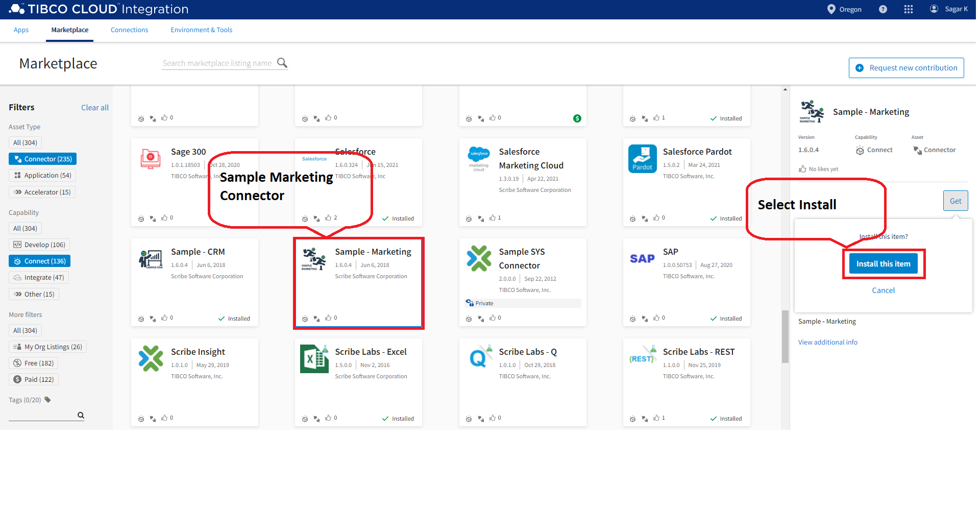Click the Scribe Labs - REST logo
This screenshot has width=980, height=512.
pos(643,356)
